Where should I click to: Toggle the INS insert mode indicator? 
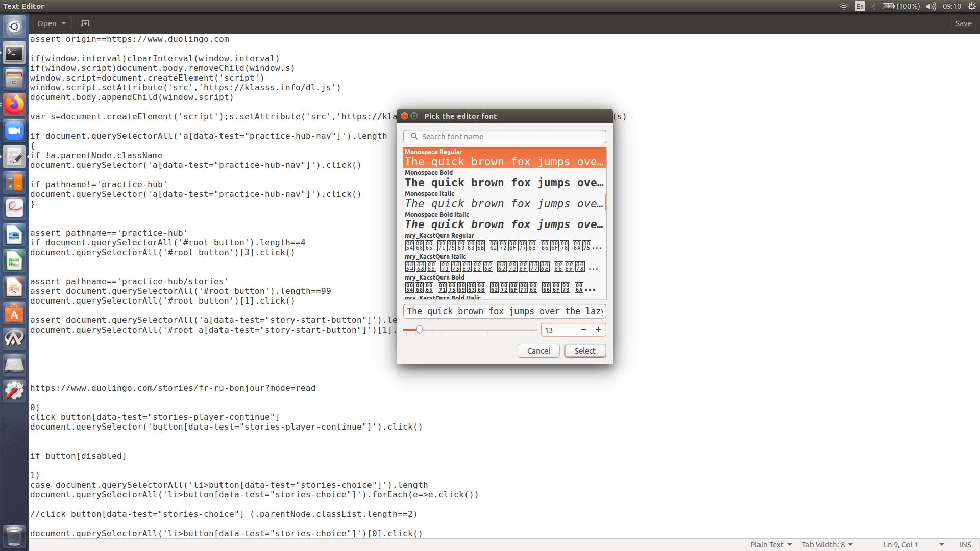coord(965,544)
